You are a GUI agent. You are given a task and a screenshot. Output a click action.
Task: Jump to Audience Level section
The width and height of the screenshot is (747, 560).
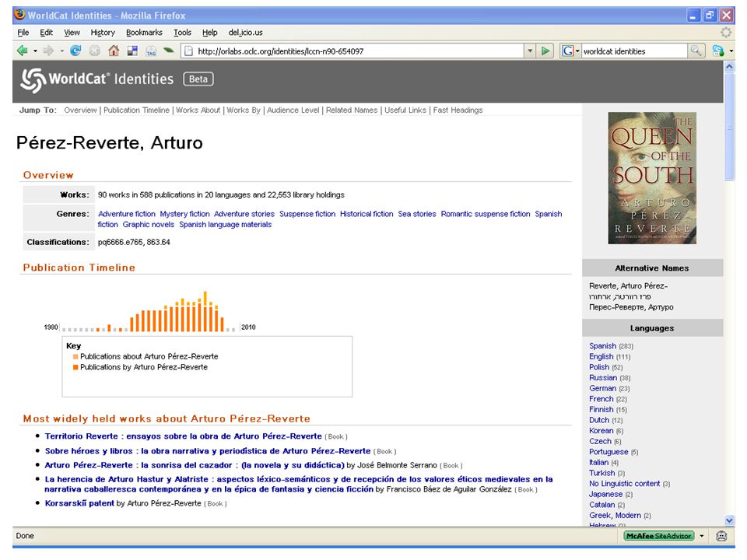tap(293, 110)
